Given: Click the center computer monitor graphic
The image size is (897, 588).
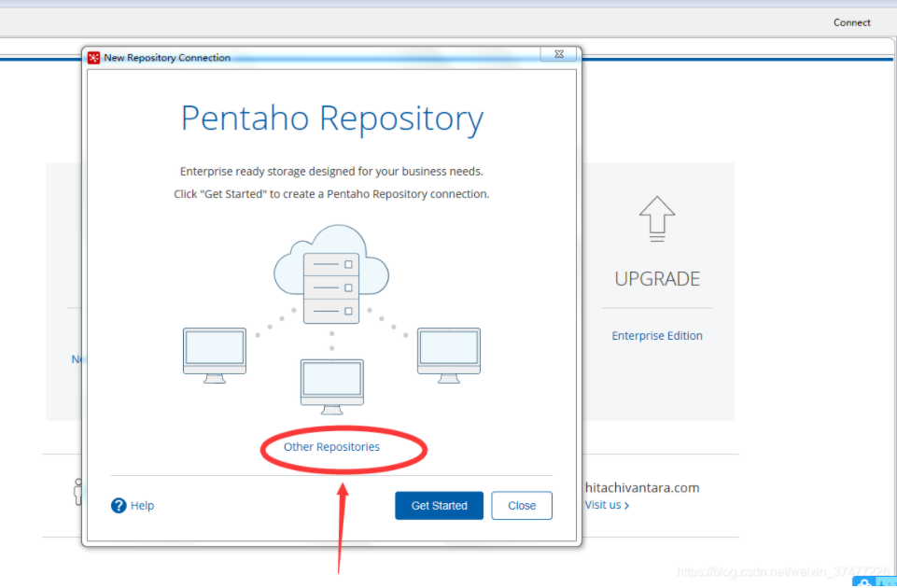Looking at the screenshot, I should click(x=331, y=386).
